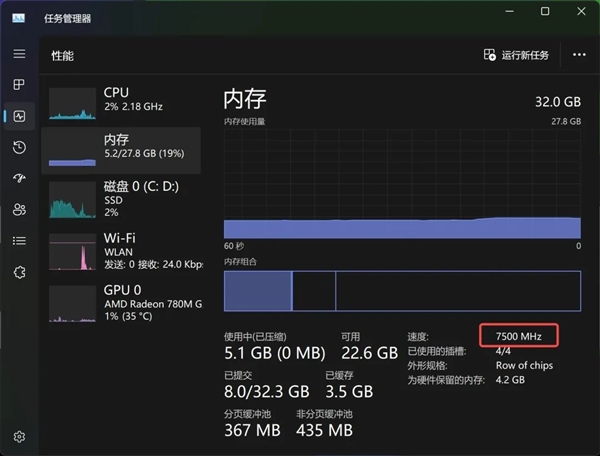The image size is (600, 456).
Task: Open the App history page icon
Action: click(x=19, y=147)
